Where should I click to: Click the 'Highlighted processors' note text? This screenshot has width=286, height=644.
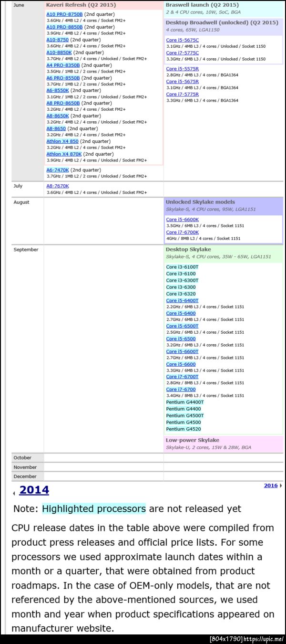click(94, 508)
